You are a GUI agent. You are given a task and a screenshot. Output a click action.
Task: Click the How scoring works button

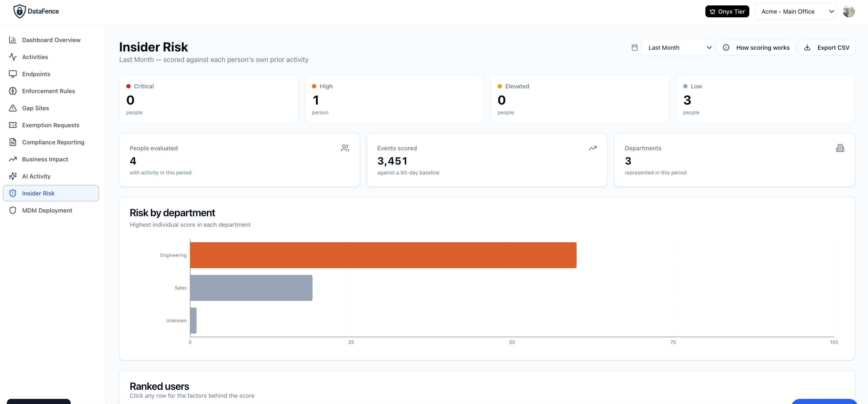click(x=756, y=47)
